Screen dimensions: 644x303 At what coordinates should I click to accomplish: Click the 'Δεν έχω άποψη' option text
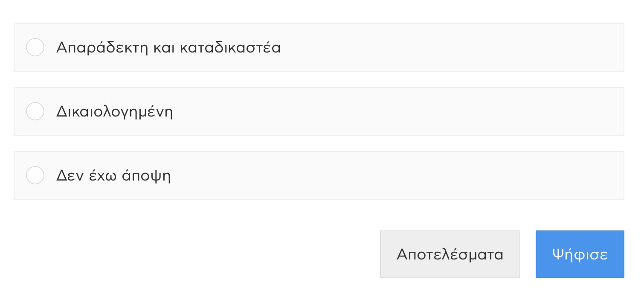pyautogui.click(x=113, y=175)
